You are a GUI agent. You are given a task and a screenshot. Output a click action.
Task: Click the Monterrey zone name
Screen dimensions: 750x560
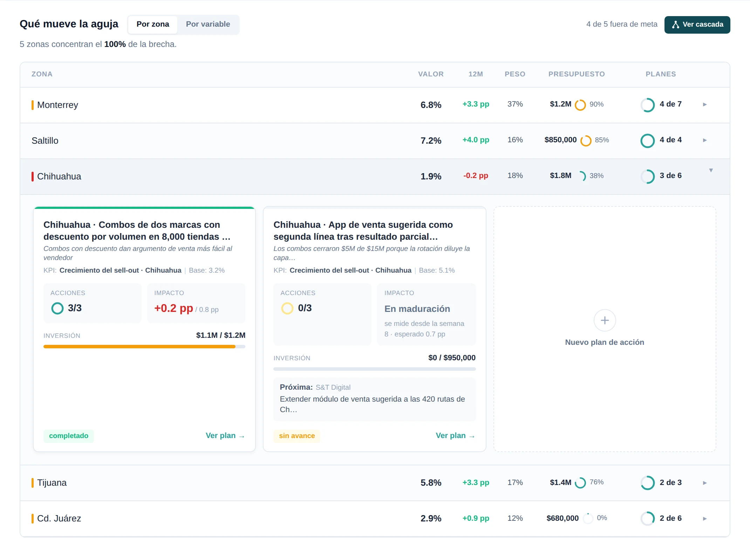coord(57,105)
